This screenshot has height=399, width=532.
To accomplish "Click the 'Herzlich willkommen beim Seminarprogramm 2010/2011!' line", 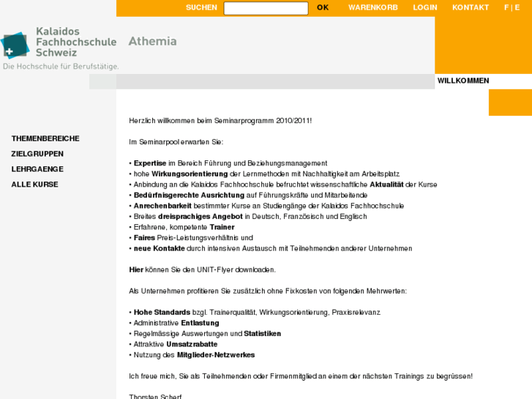I will pyautogui.click(x=220, y=121).
